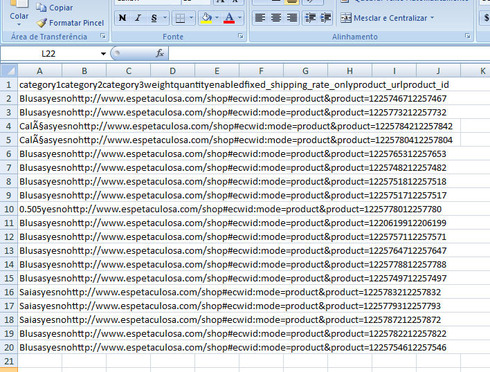
Task: Open the Colar paste options arrow
Action: [x=19, y=24]
